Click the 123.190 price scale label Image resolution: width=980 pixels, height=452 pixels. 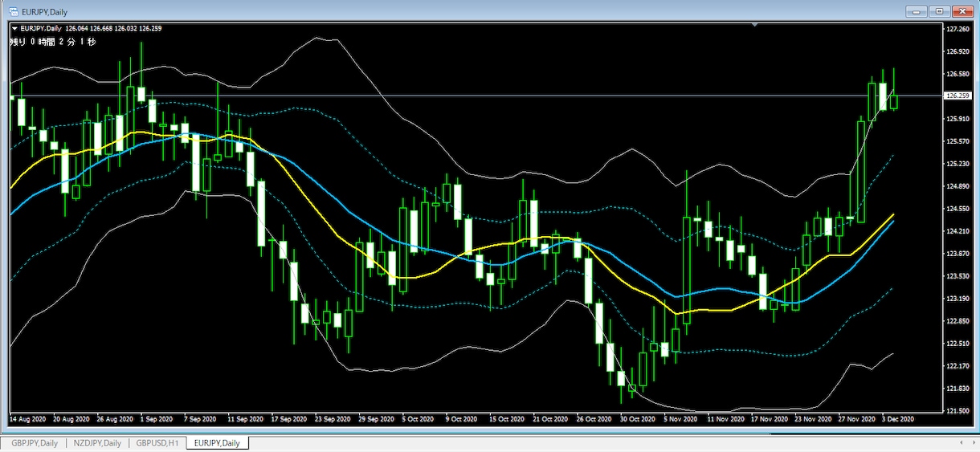(x=958, y=299)
